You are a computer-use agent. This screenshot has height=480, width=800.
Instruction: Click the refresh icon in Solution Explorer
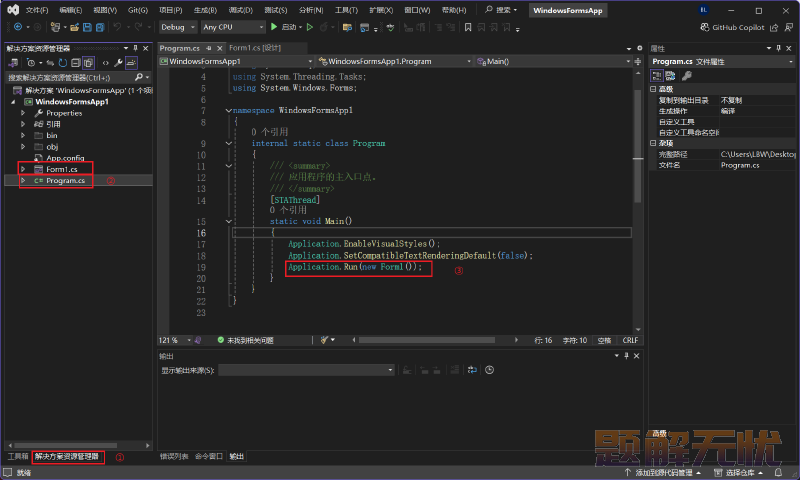63,63
